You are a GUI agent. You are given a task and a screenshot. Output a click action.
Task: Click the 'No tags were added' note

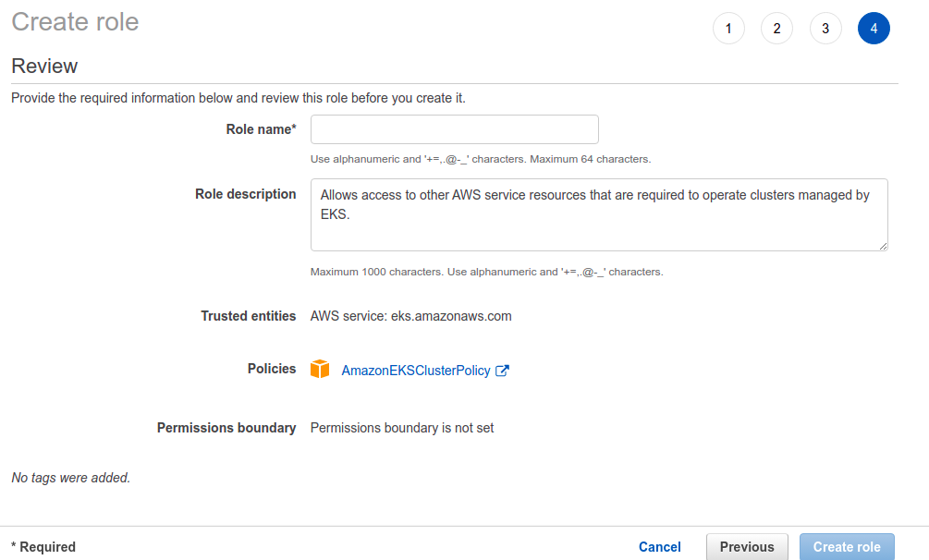[70, 478]
